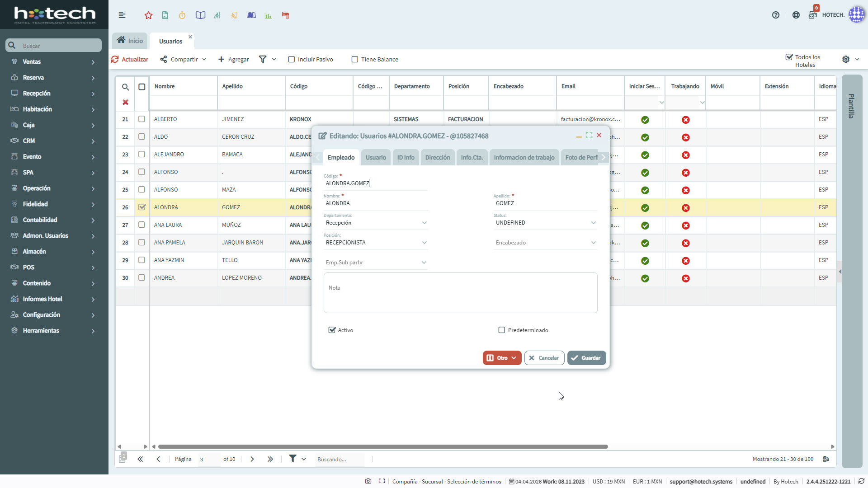Open the Informacion de trabajo tab

click(524, 157)
